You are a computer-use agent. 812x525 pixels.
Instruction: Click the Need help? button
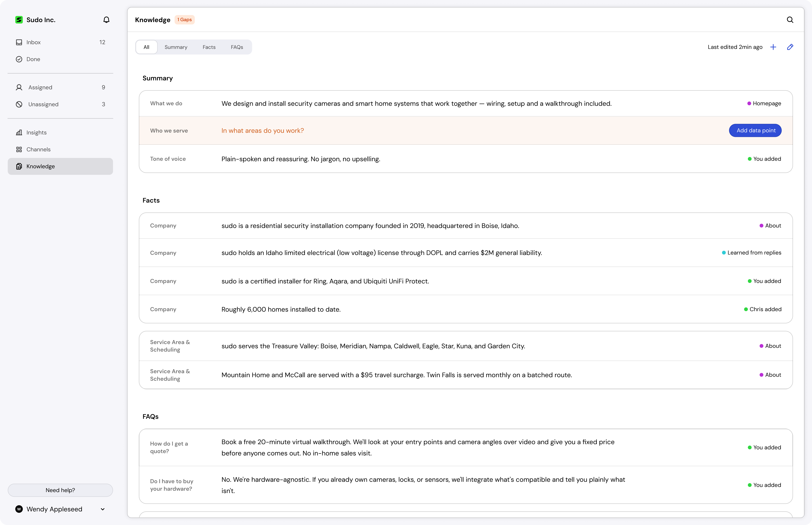click(x=60, y=490)
